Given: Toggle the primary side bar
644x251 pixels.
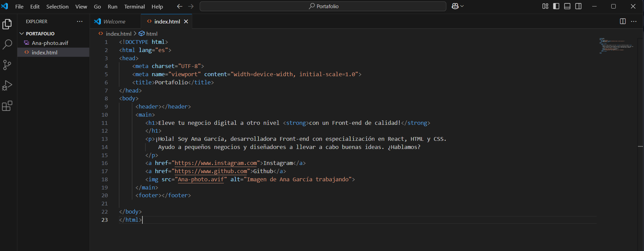Looking at the screenshot, I should (556, 6).
